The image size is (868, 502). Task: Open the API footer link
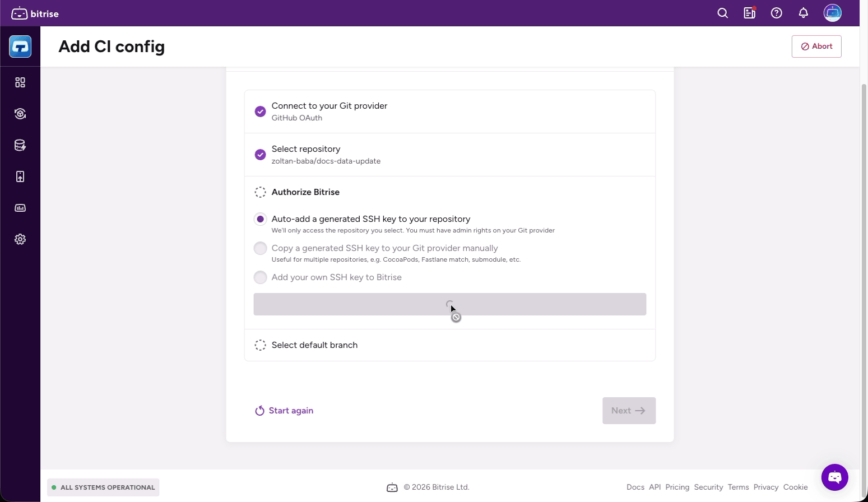(x=655, y=487)
